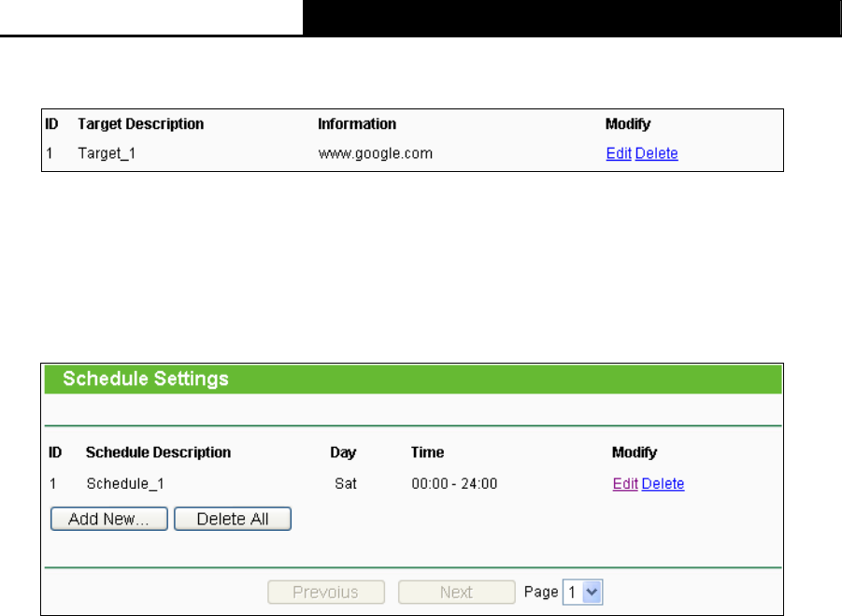The height and width of the screenshot is (616, 842).
Task: Go to the Next page
Action: [456, 592]
